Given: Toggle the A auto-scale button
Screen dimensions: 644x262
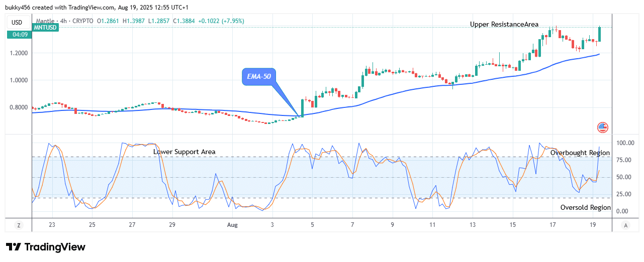Looking at the screenshot, I should point(625,225).
